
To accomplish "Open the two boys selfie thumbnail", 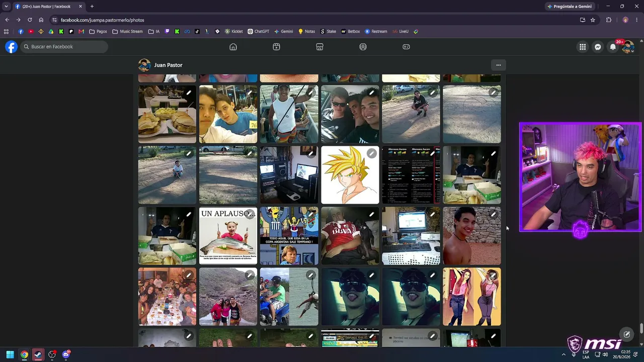I will pyautogui.click(x=228, y=114).
